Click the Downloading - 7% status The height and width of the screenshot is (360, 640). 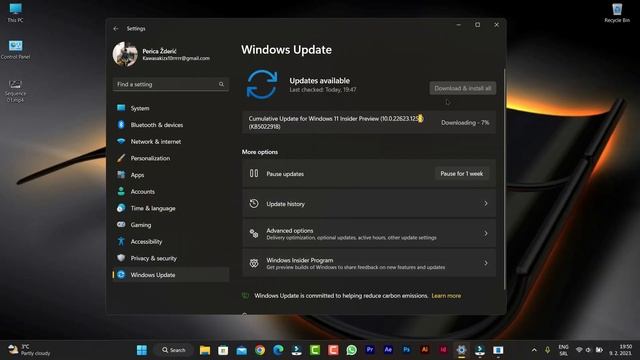(x=465, y=122)
